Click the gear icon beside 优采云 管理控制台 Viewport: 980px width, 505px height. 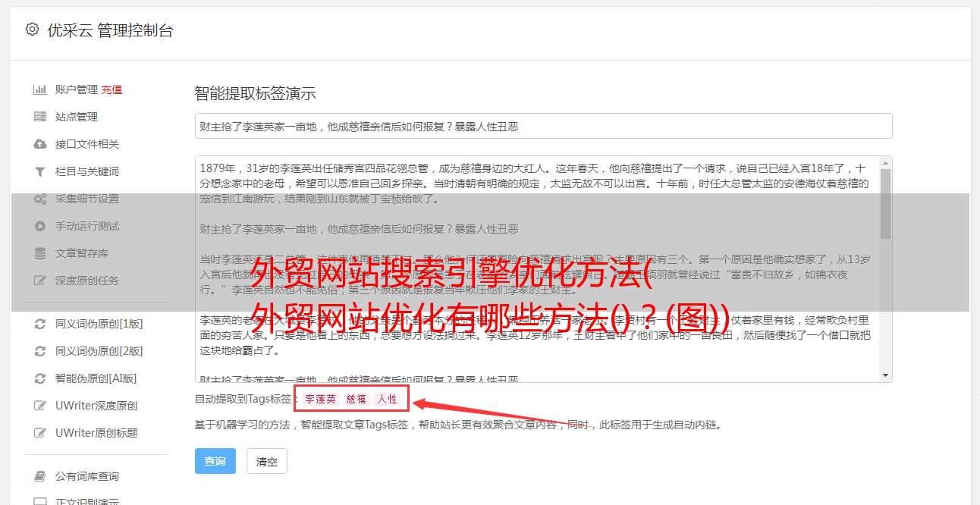(32, 30)
